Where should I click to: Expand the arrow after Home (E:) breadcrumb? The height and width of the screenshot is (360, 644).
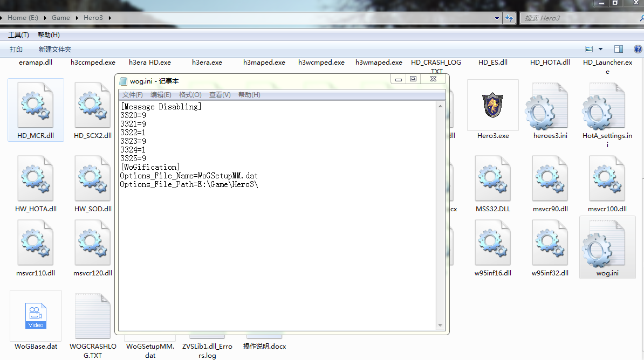click(45, 18)
